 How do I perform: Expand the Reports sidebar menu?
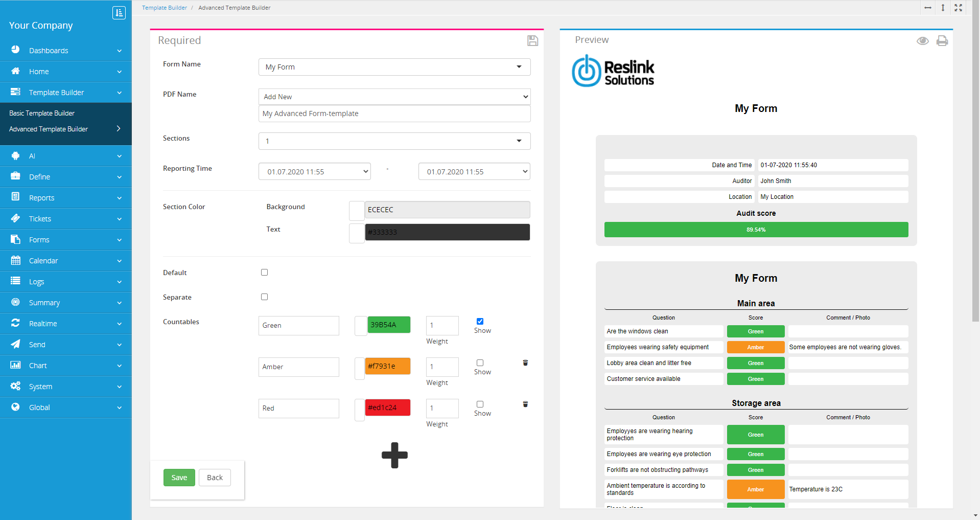[x=65, y=198]
